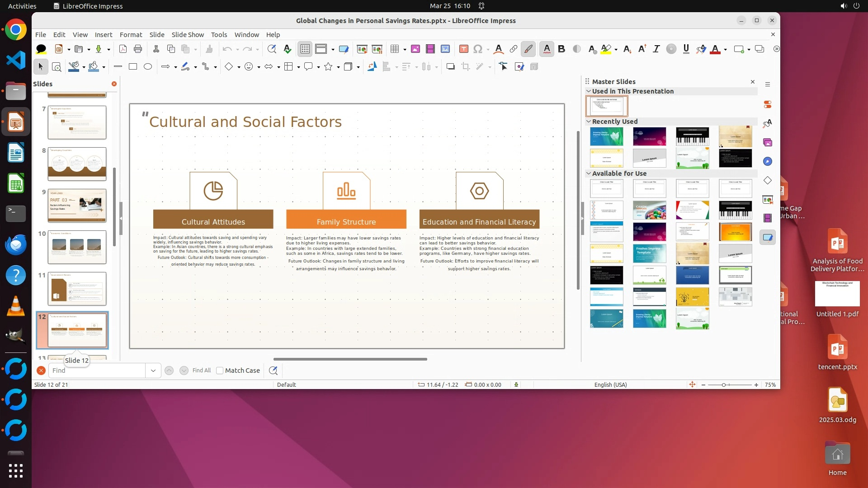
Task: Toggle Underline text formatting
Action: (x=686, y=49)
